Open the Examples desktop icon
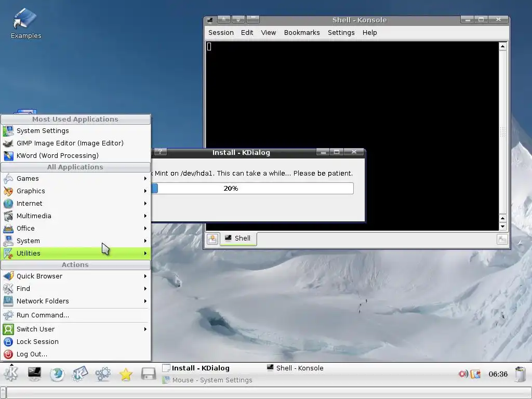Screen dimensions: 532x399 click(26, 24)
